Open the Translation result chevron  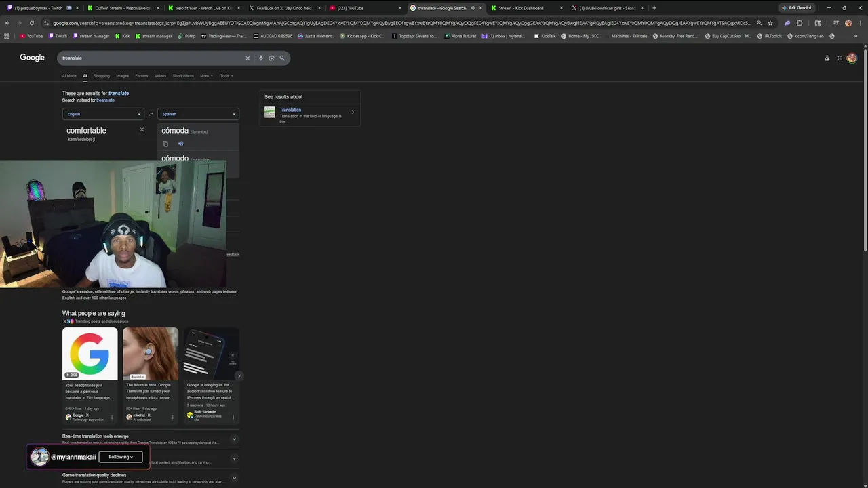tap(353, 113)
